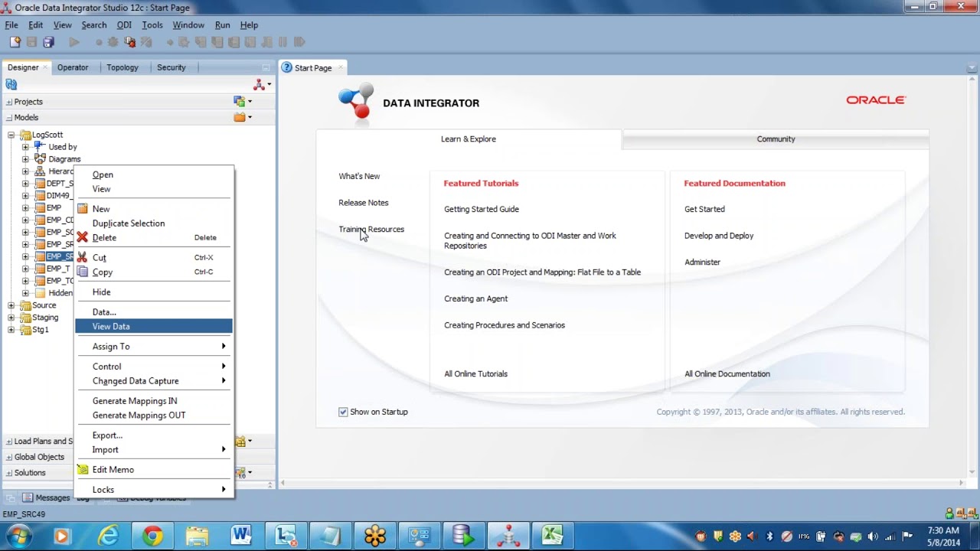The width and height of the screenshot is (980, 551).
Task: Click the Delete red X icon
Action: click(x=83, y=237)
